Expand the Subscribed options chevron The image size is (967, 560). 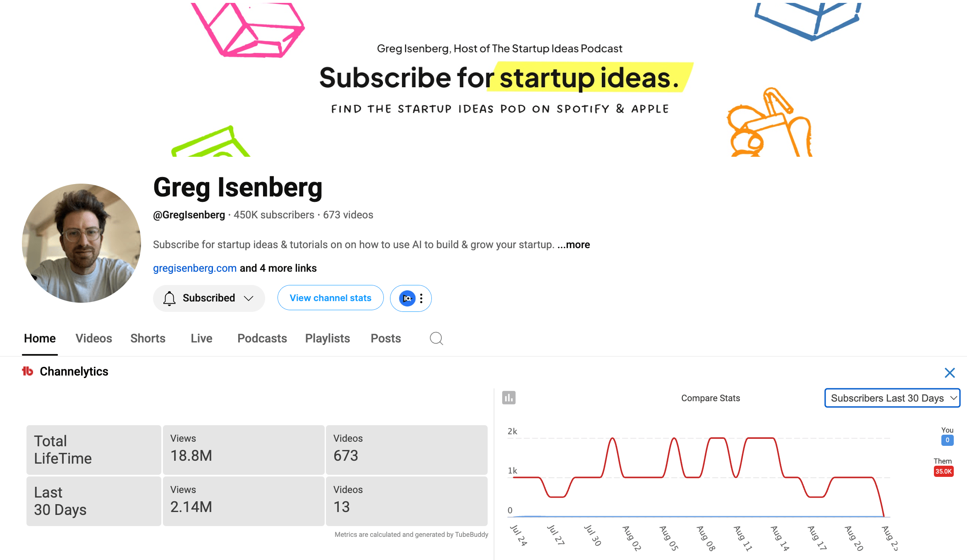[249, 298]
